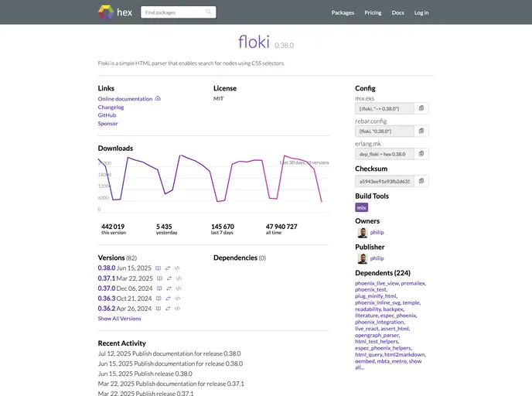Copy the erlang.mk snippet
Screen dimensions: 532x396
click(x=421, y=154)
